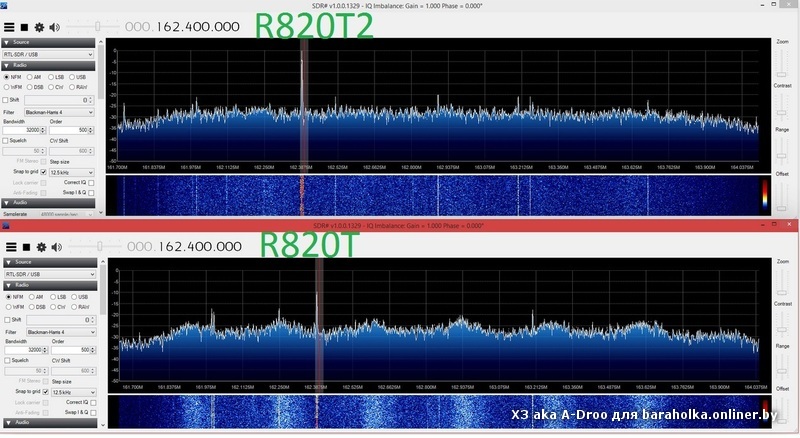Open 12.5 kHz step size dropdown in top window

click(x=72, y=173)
